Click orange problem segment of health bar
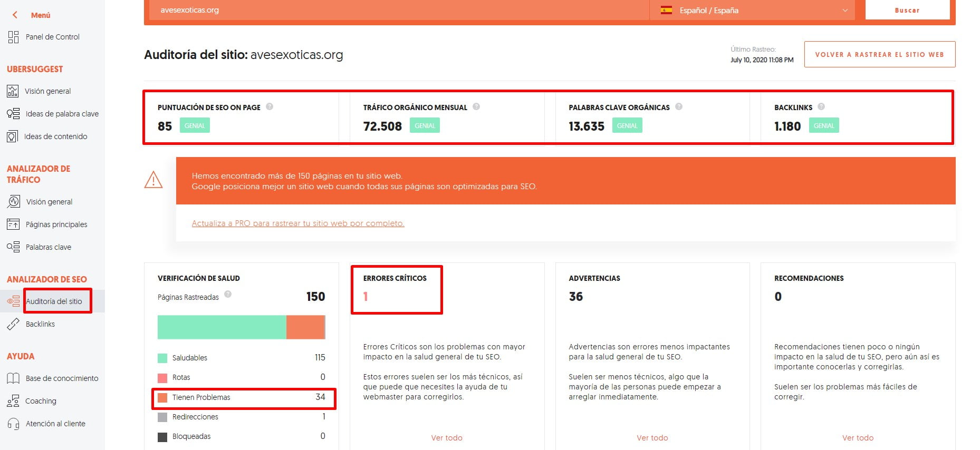980x450 pixels. [305, 327]
